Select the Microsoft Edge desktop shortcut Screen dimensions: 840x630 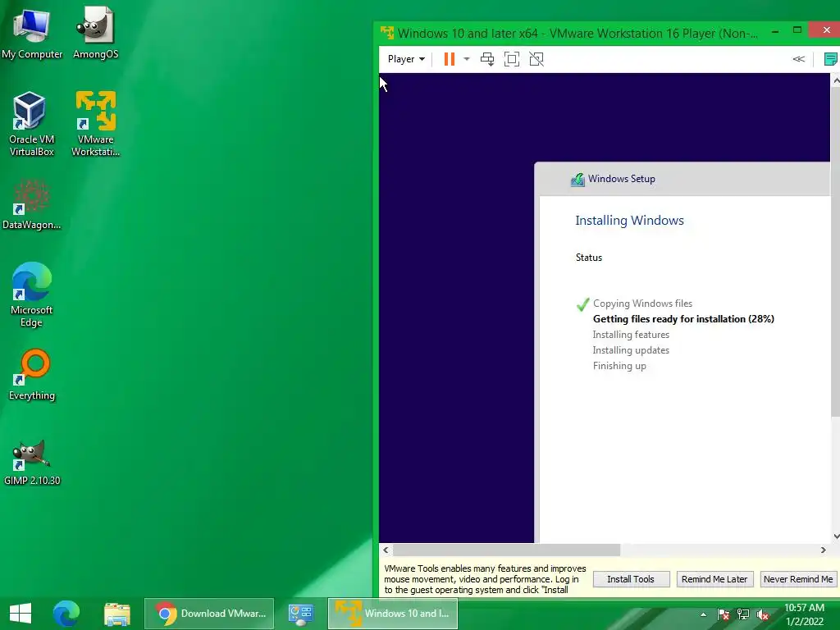click(32, 294)
